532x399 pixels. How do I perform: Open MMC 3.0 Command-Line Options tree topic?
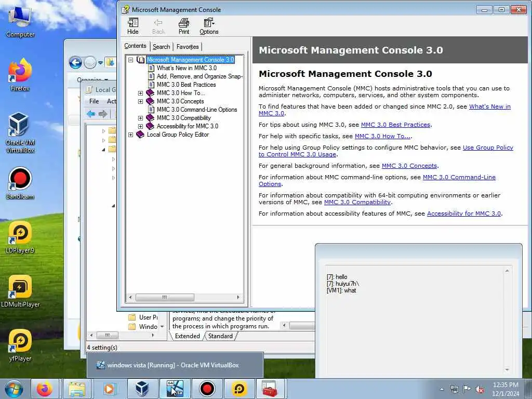coord(197,110)
